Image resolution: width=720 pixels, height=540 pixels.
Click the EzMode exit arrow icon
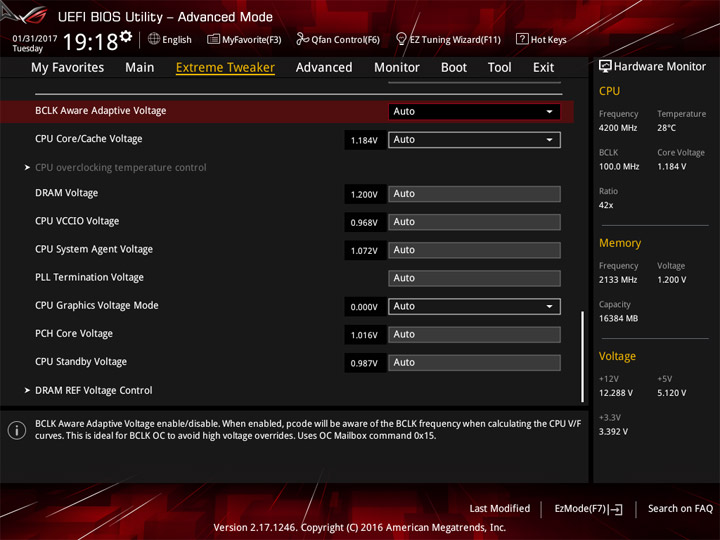[616, 509]
